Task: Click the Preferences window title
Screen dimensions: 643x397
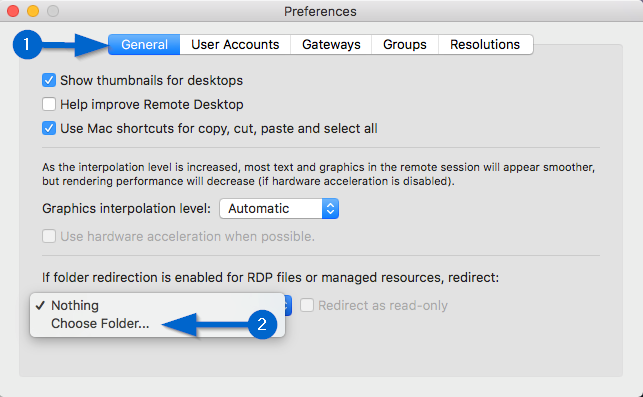Action: click(x=320, y=11)
